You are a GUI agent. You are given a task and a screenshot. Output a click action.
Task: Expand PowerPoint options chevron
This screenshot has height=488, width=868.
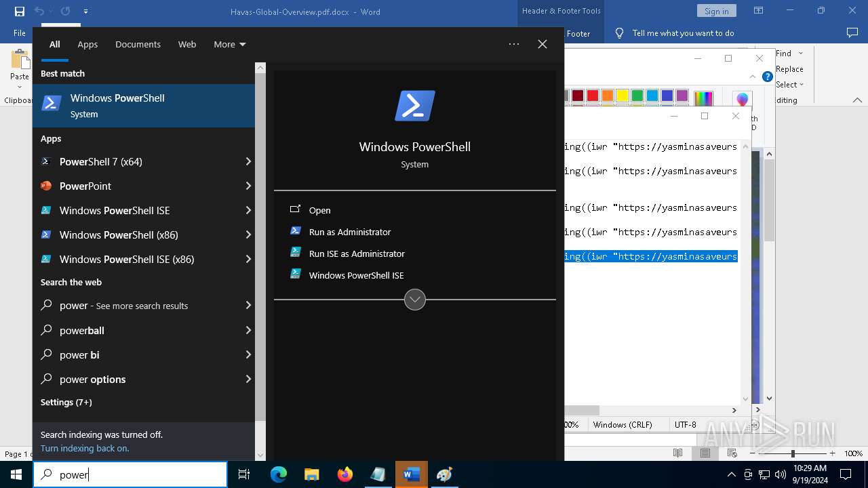tap(248, 186)
